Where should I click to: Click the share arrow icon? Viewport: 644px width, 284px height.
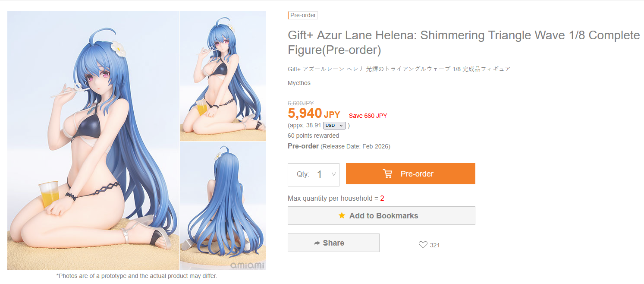pos(317,243)
